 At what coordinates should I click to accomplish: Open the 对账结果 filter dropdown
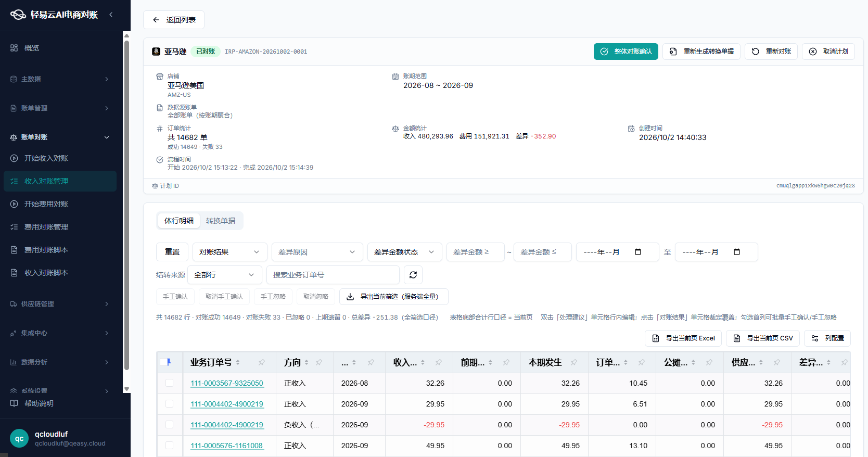(230, 252)
